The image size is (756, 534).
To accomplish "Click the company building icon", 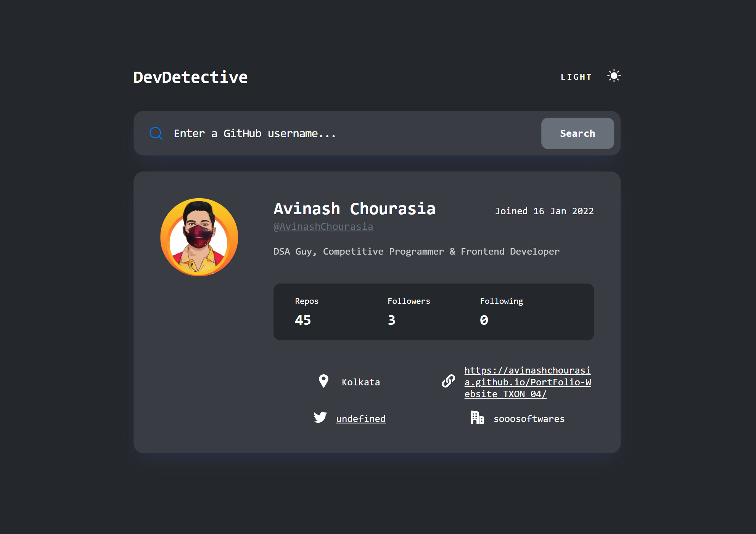I will 477,418.
